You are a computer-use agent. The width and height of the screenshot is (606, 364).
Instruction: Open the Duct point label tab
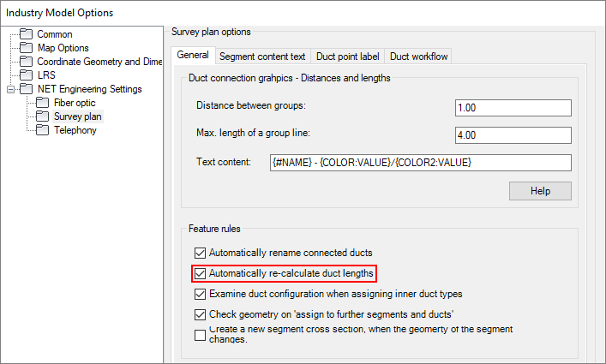[x=347, y=57]
